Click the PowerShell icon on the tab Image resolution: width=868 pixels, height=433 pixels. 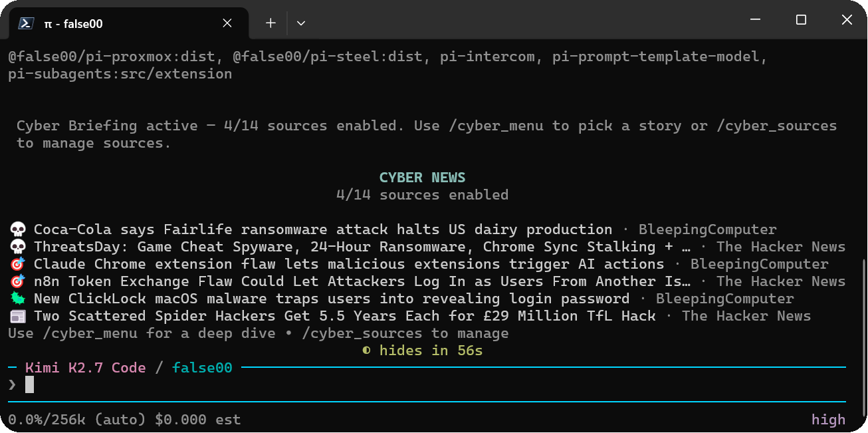pyautogui.click(x=26, y=23)
